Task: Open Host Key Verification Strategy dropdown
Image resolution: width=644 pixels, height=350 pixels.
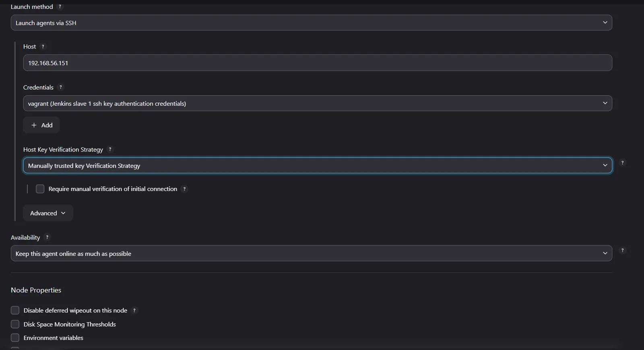Action: coord(318,166)
